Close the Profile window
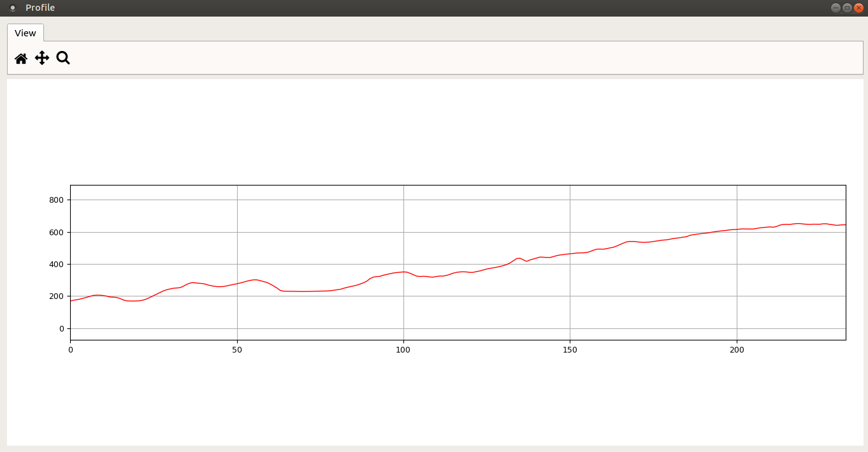This screenshot has height=452, width=868. (x=858, y=8)
